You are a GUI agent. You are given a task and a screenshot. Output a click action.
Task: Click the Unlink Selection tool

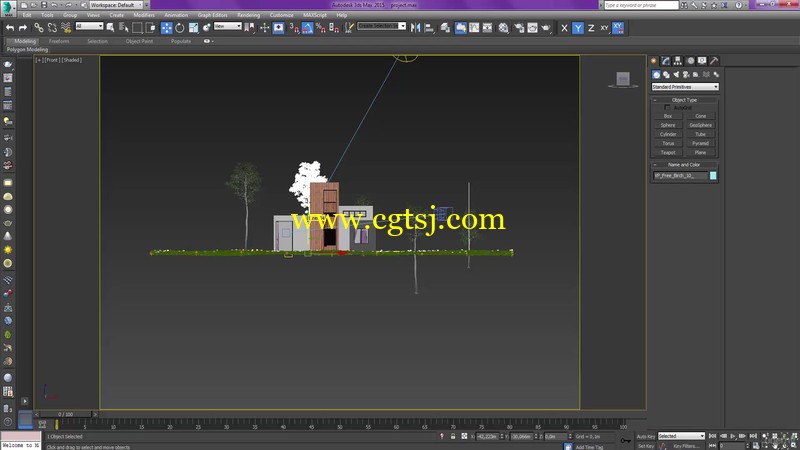click(52, 28)
